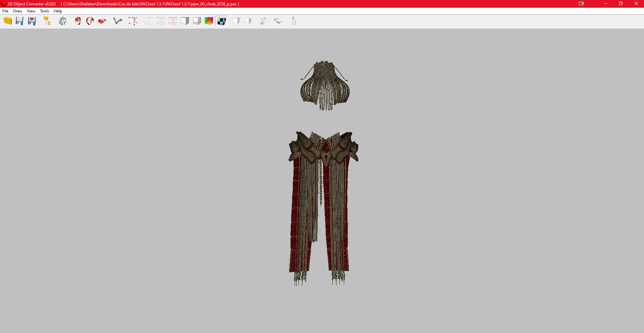644x333 pixels.
Task: Open the Help menu
Action: (58, 11)
